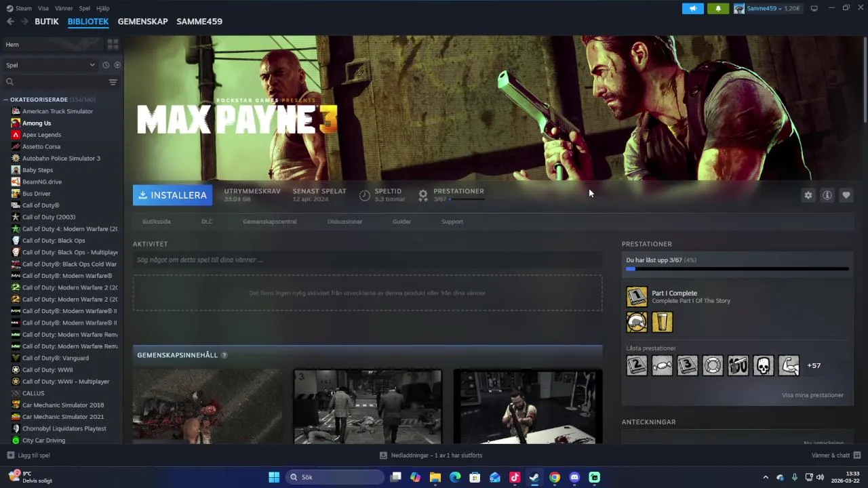Open the Nedladdningar status bar
The width and height of the screenshot is (868, 488).
point(431,455)
